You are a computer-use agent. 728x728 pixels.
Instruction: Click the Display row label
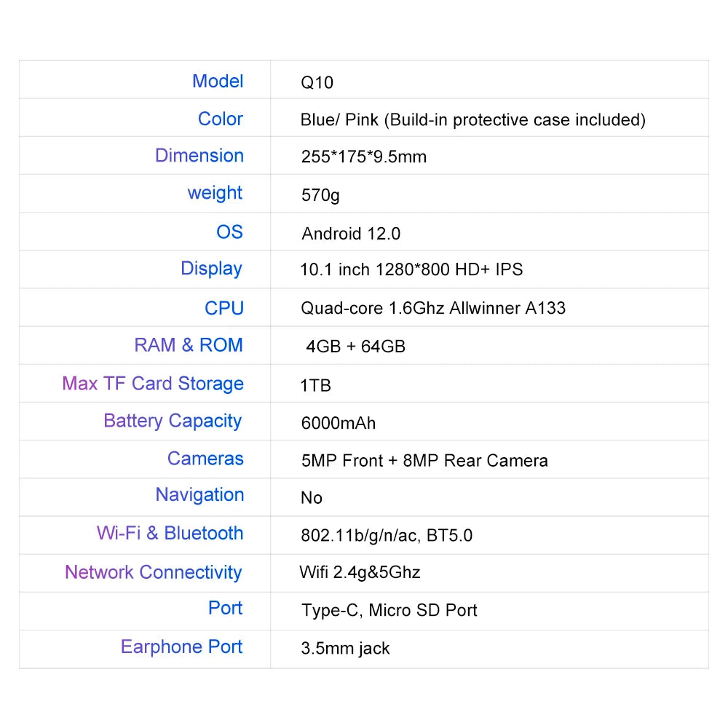click(211, 269)
